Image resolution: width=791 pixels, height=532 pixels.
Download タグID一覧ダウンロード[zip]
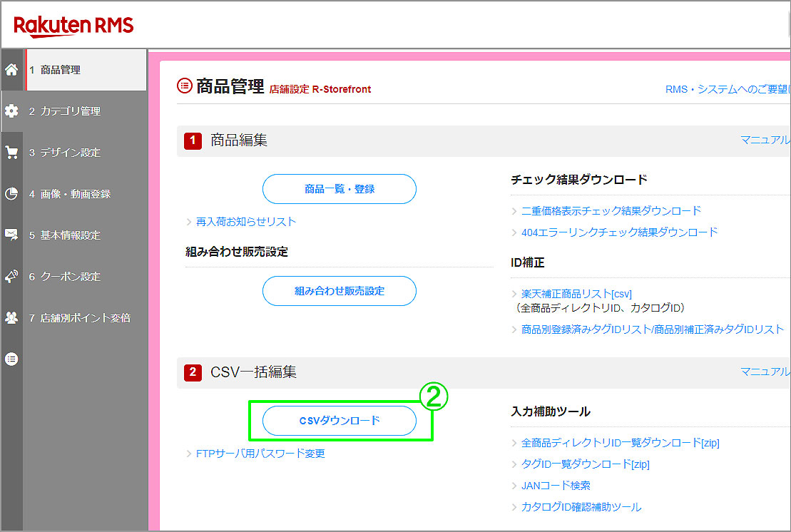tap(585, 464)
